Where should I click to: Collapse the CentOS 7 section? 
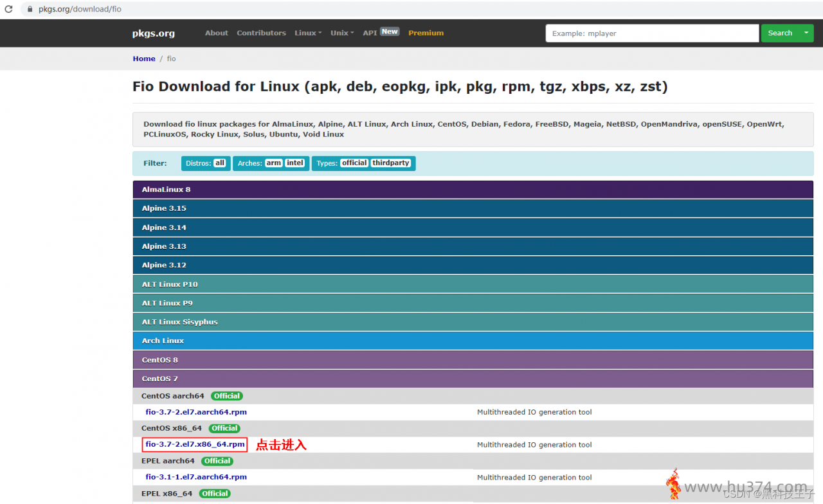[x=473, y=379]
